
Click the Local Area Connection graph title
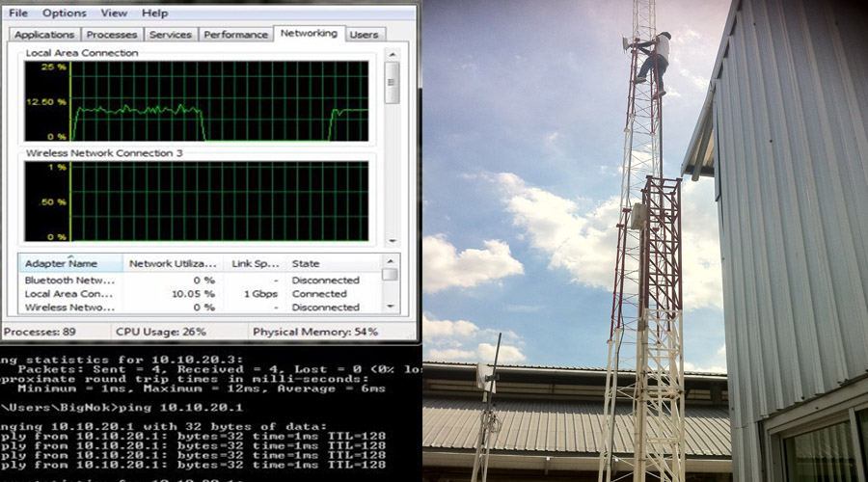click(x=82, y=53)
